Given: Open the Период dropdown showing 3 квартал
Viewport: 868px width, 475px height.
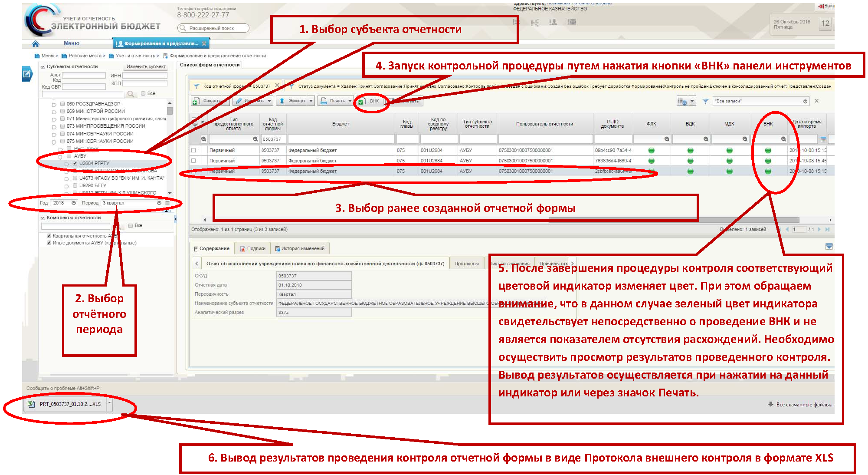Looking at the screenshot, I should point(159,203).
